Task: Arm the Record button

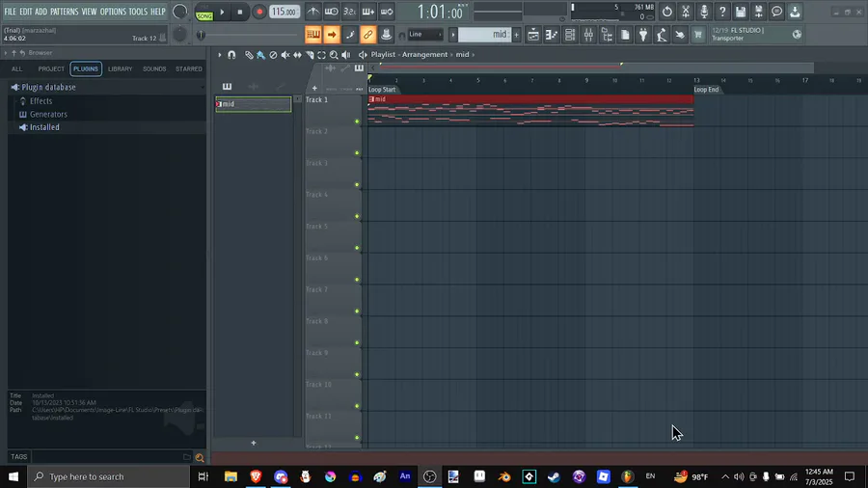Action: point(258,12)
